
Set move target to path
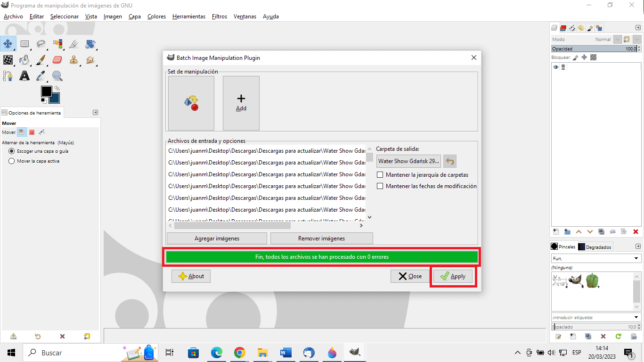tap(42, 132)
